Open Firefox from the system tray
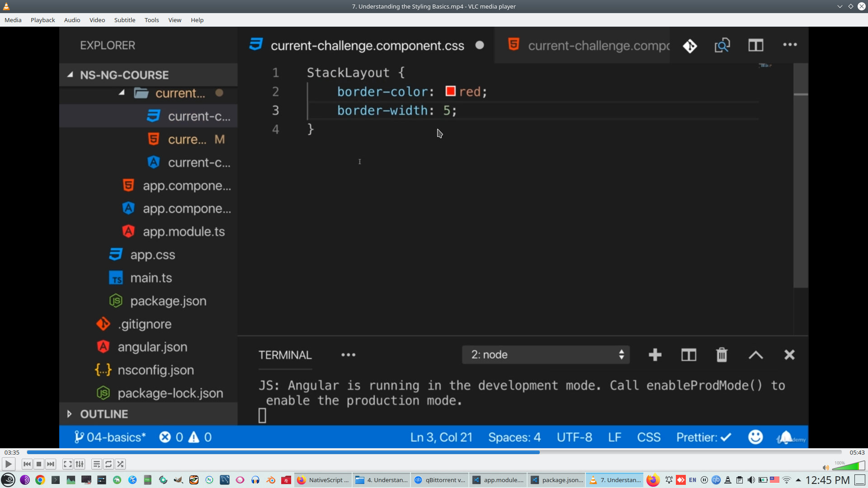This screenshot has width=868, height=488. coord(652,480)
